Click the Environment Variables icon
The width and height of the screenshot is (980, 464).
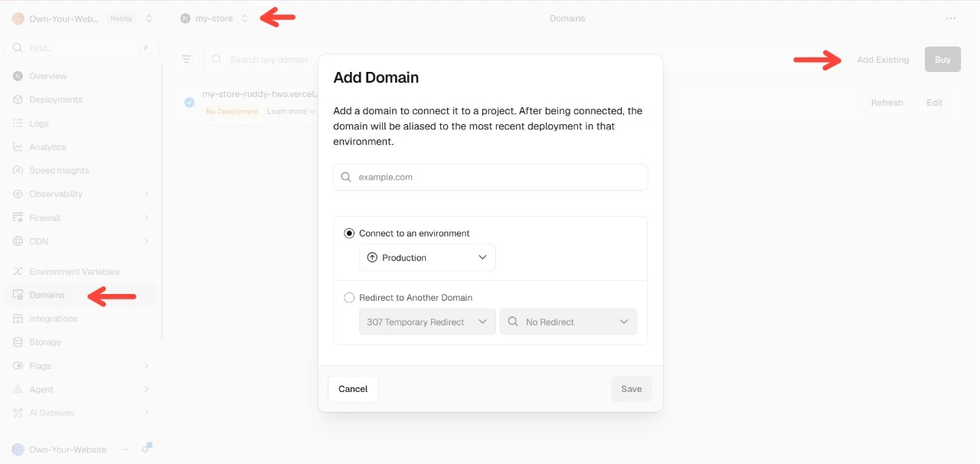[18, 272]
